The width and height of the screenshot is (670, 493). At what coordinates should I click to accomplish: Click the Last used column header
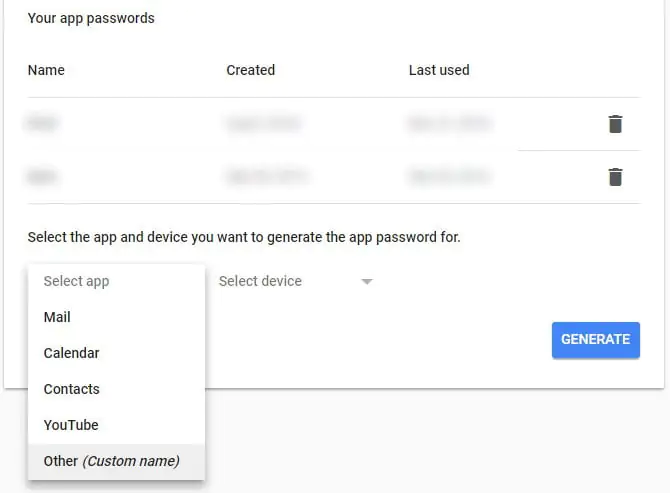pos(439,70)
